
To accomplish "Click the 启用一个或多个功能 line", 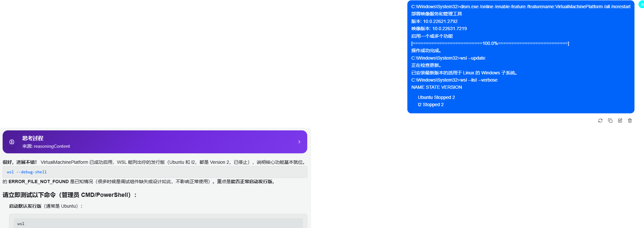I will [x=432, y=36].
